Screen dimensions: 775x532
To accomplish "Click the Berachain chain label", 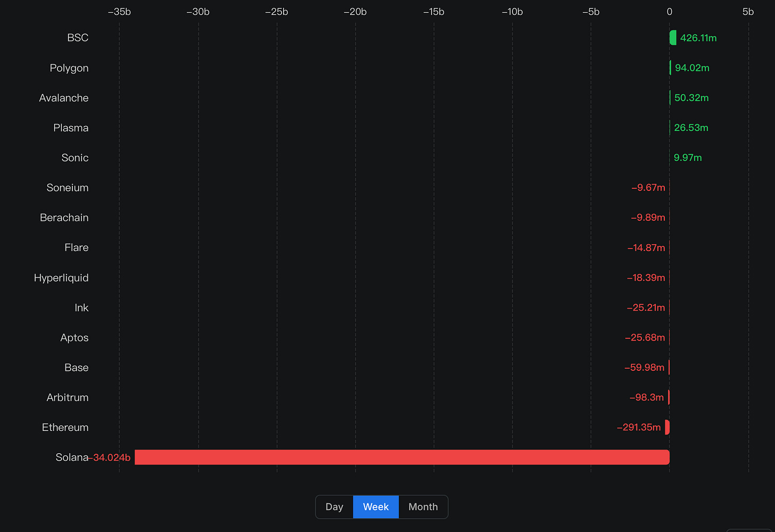I will (x=64, y=218).
